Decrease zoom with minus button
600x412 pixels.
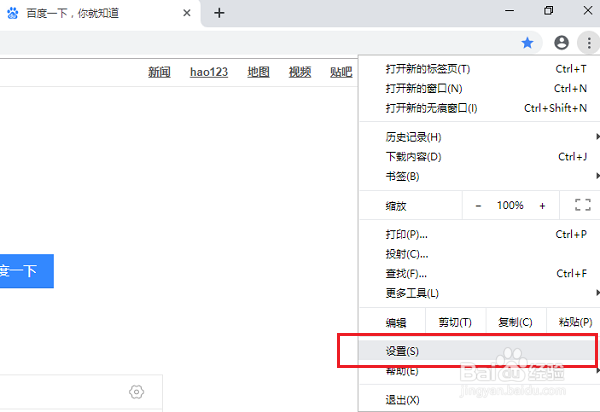[478, 206]
